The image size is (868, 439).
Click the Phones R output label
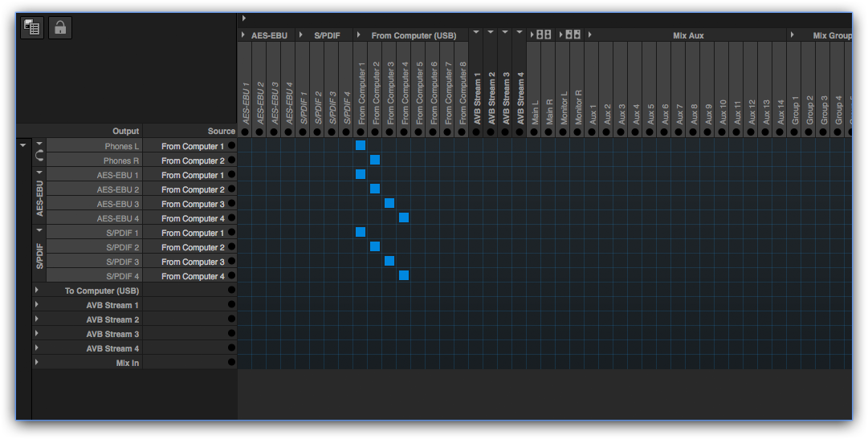pos(122,161)
